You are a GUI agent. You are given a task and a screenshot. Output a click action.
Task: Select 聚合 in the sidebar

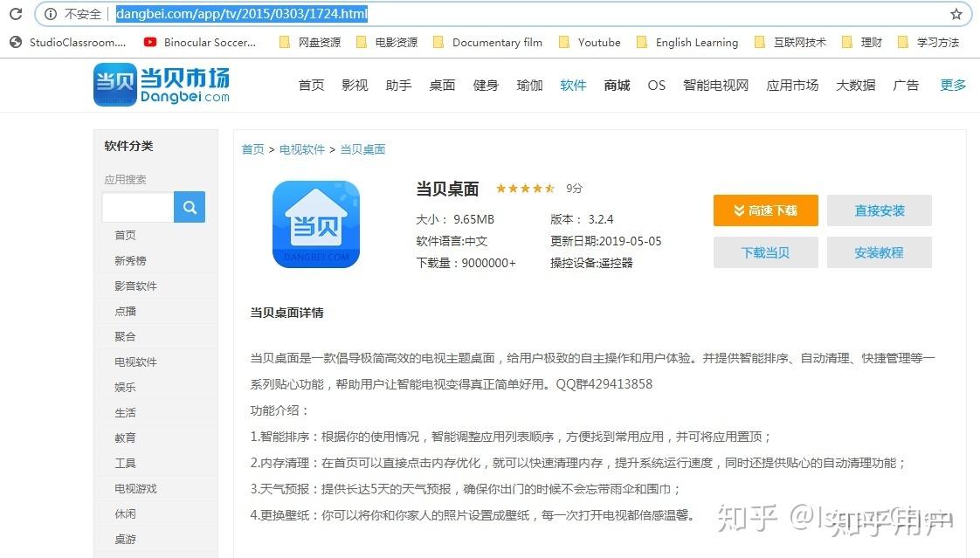pyautogui.click(x=125, y=336)
